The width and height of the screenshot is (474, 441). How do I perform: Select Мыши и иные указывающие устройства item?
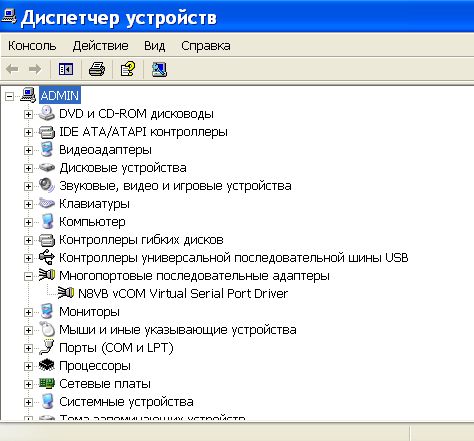point(178,330)
